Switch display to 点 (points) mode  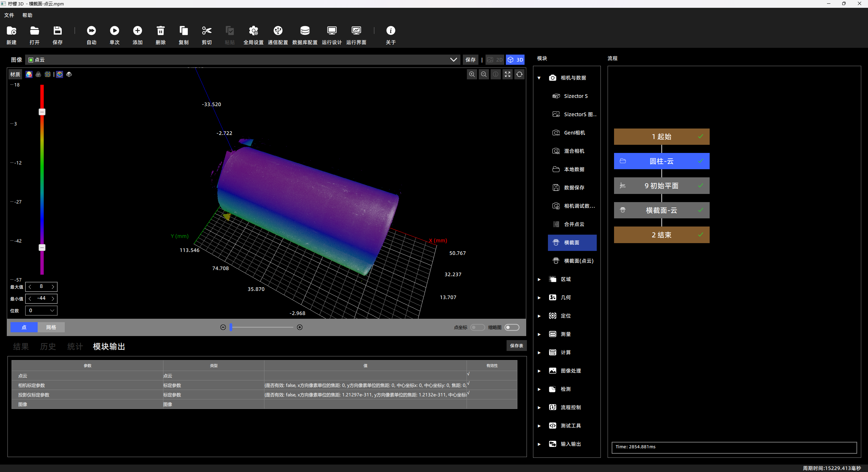point(24,327)
